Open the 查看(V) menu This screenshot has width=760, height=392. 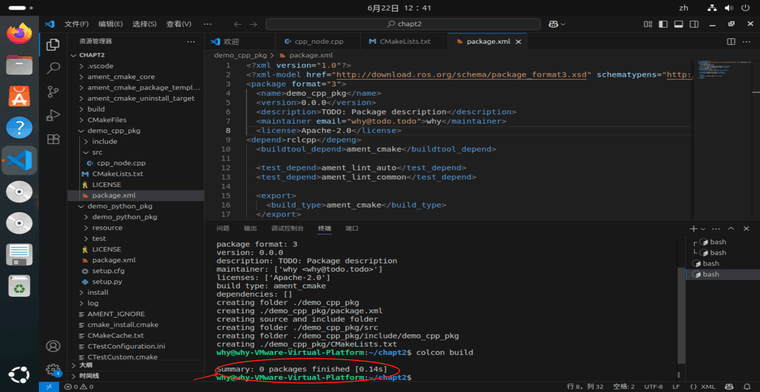(x=179, y=24)
